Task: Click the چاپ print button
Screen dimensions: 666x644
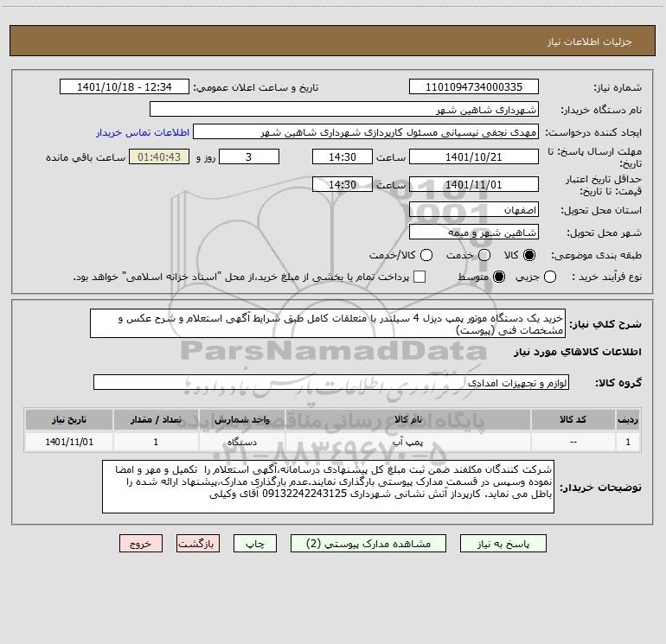Action: pos(255,544)
